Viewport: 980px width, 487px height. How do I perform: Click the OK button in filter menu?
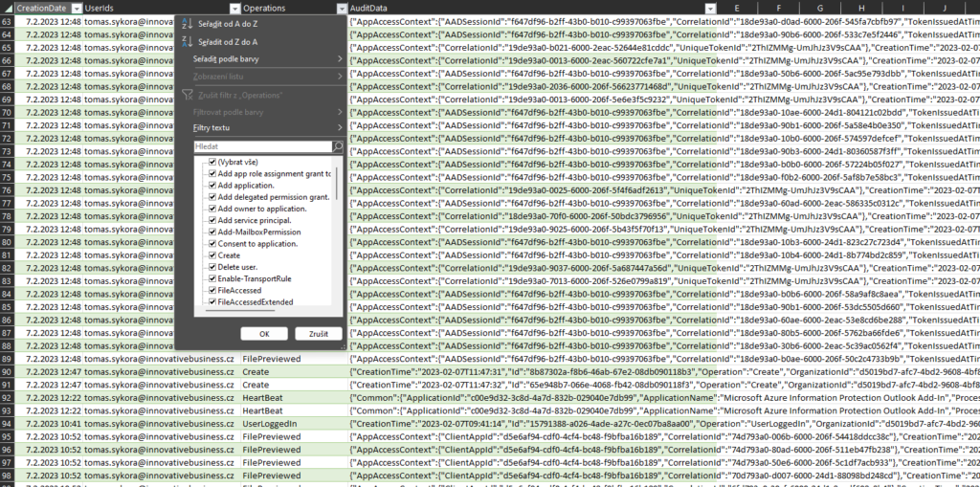264,334
